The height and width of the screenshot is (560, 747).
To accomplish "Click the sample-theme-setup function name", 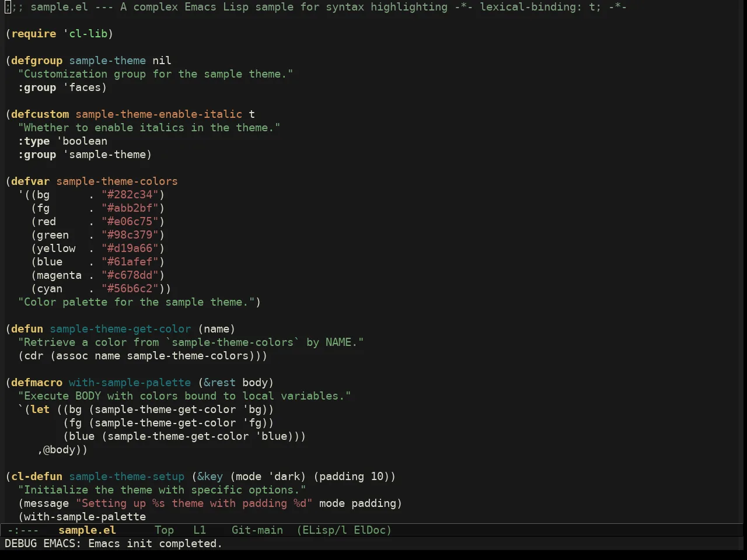I will point(127,476).
